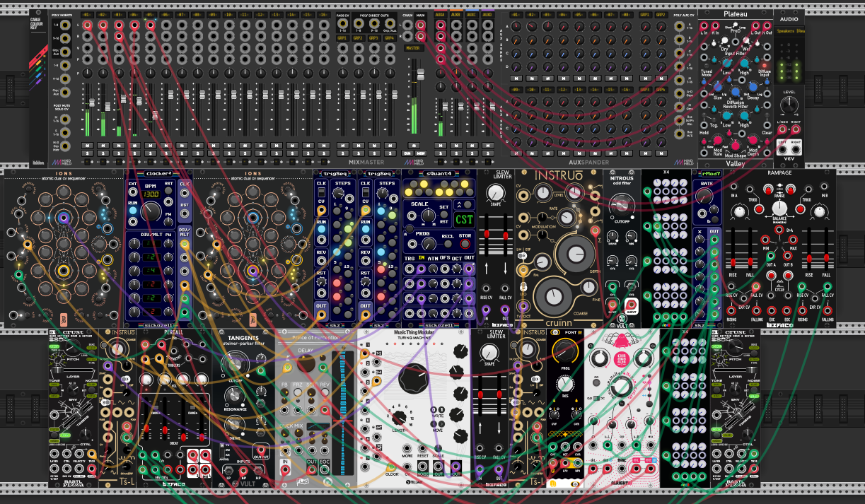Click the B>A jack on Rampage
Screen dimensions: 865x504
[779, 230]
